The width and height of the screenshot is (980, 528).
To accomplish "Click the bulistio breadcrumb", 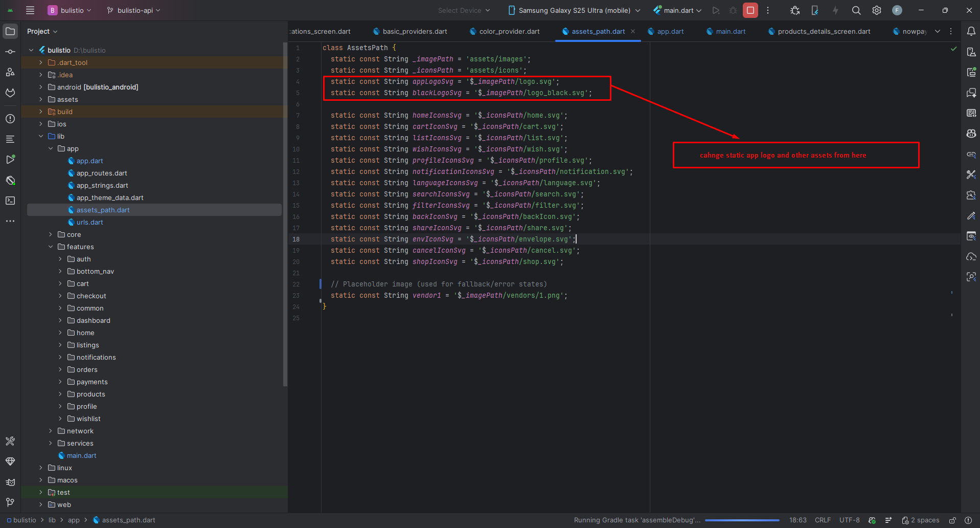I will click(21, 520).
